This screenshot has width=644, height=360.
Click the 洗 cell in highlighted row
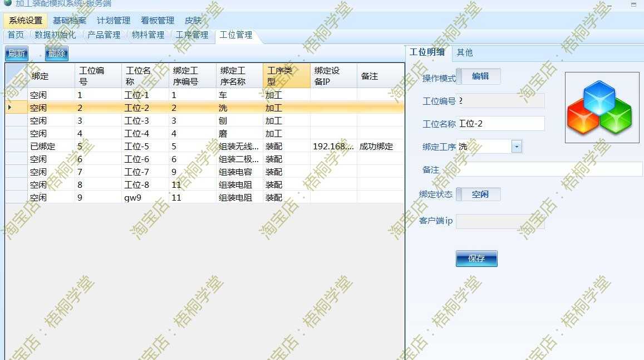(x=239, y=108)
